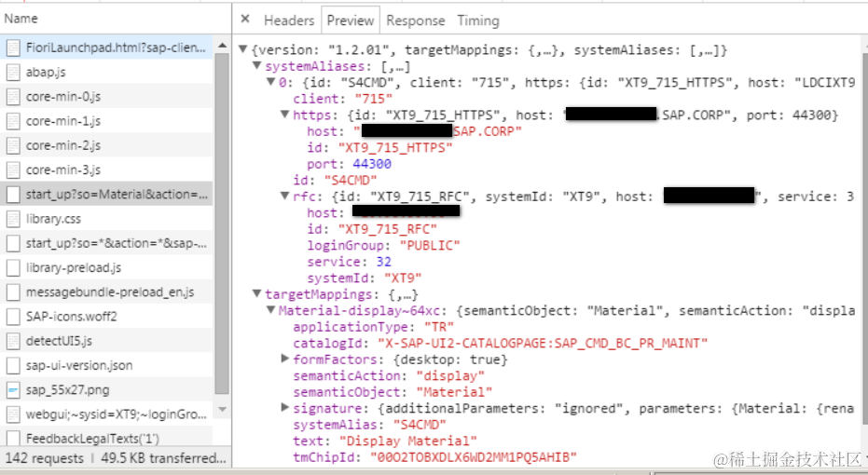Image resolution: width=868 pixels, height=475 pixels.
Task: Collapse systemAliases item 0
Action: pyautogui.click(x=270, y=82)
